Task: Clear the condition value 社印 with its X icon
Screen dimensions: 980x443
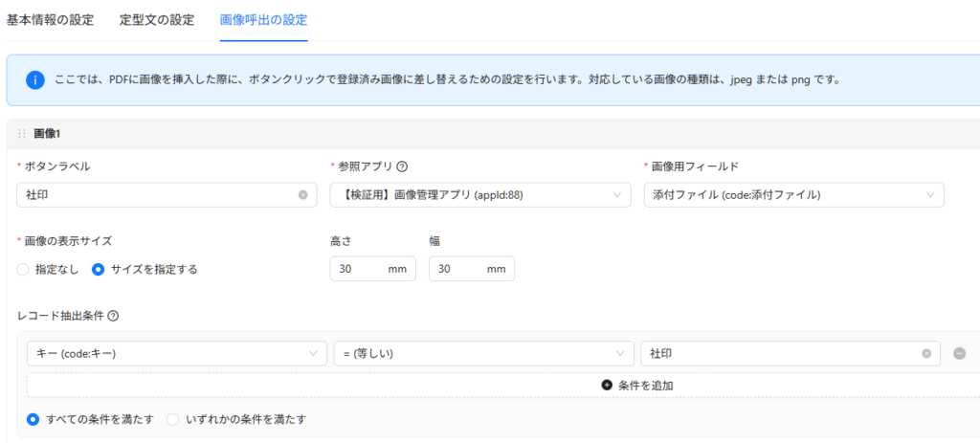Action: [926, 353]
